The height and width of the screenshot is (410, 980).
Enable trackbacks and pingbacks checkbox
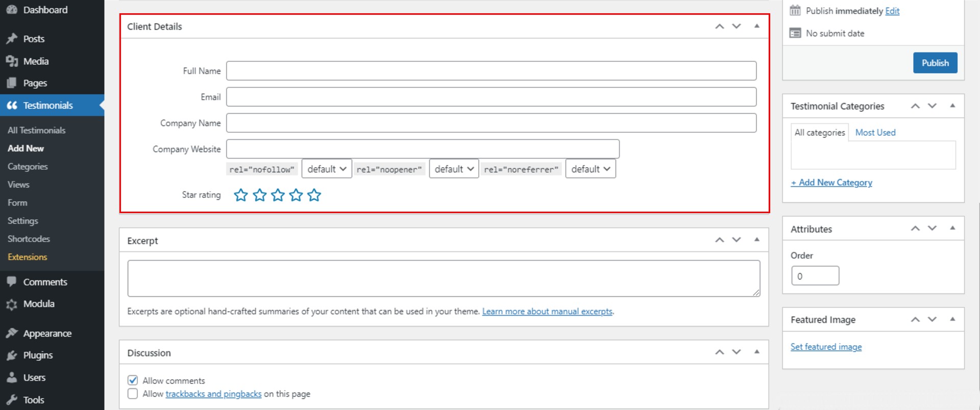(x=133, y=394)
